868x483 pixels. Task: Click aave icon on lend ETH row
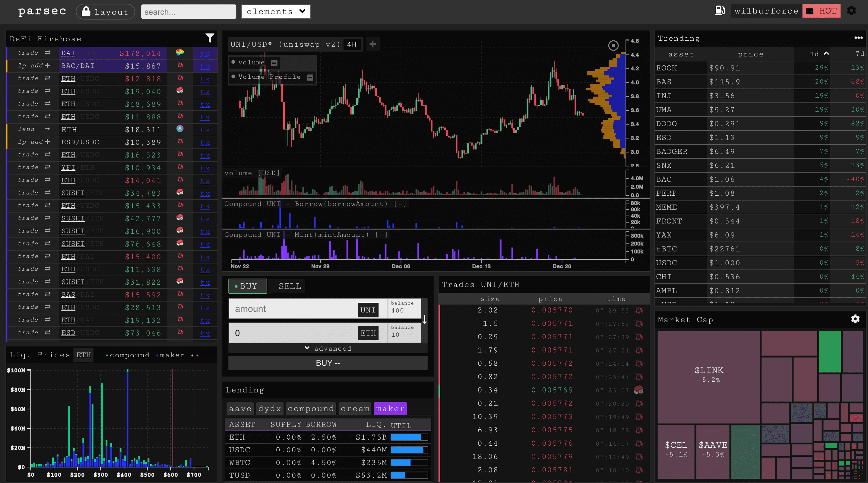click(x=180, y=128)
